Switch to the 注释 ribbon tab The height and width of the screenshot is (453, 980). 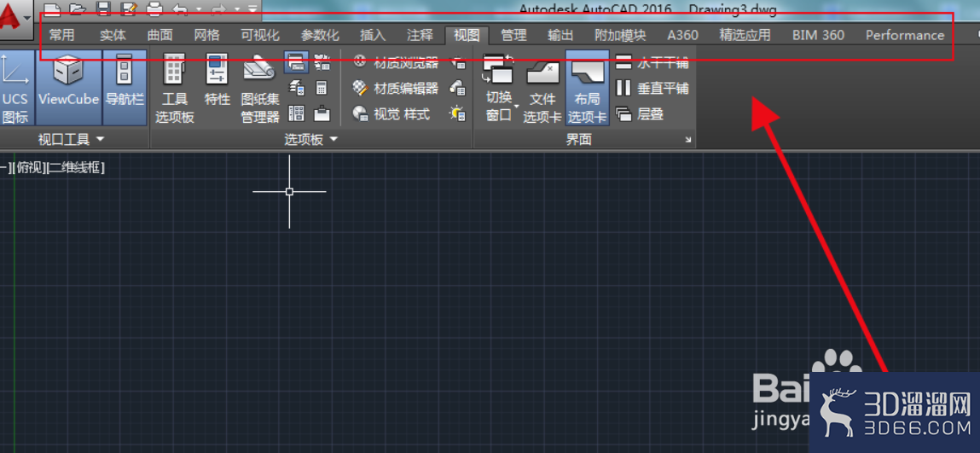point(420,35)
